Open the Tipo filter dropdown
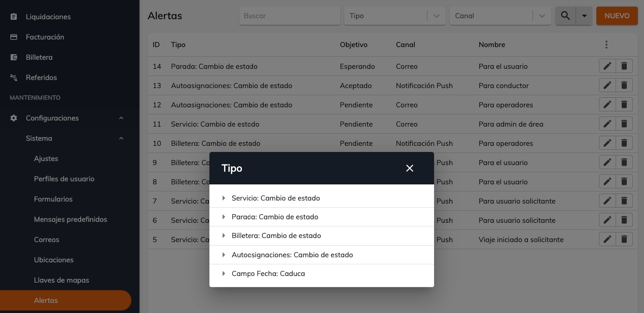 (x=395, y=16)
